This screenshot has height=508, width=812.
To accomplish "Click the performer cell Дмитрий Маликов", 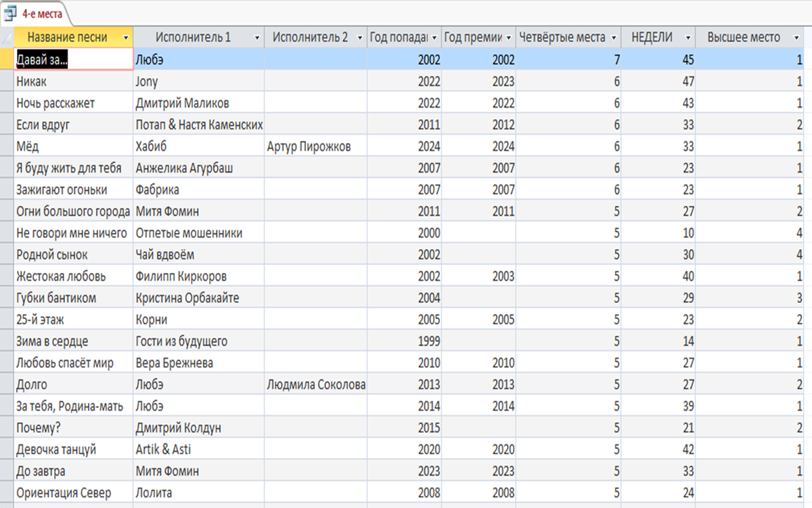I will pos(199,103).
